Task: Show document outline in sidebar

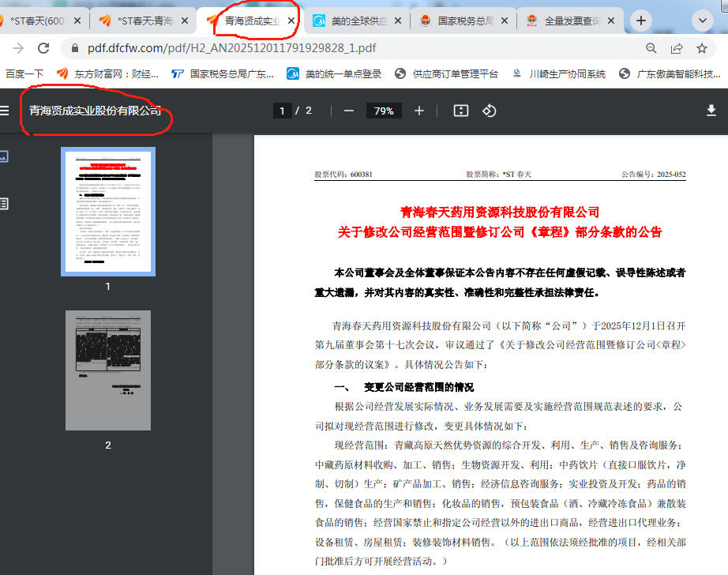Action: (x=4, y=204)
